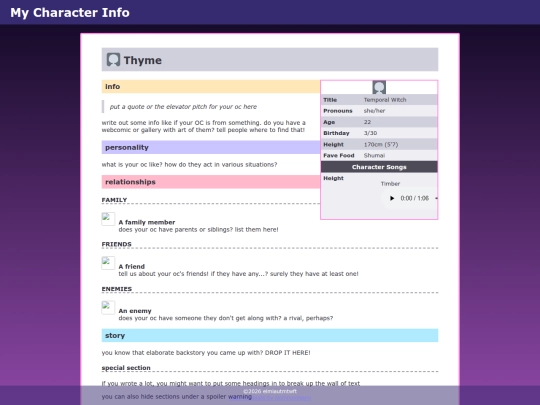Click the family member thumbnail image
The width and height of the screenshot is (540, 405).
click(108, 219)
